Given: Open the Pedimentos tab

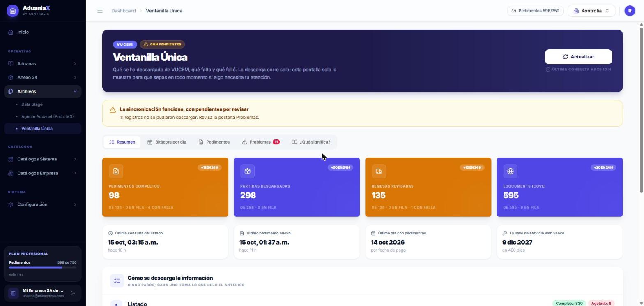Looking at the screenshot, I should click(x=214, y=142).
